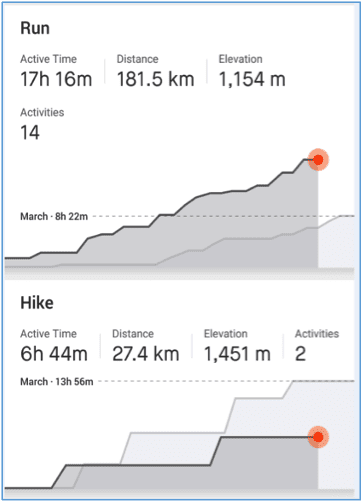Image resolution: width=362 pixels, height=501 pixels.
Task: Click Hike Elevation value 1,451 m
Action: pos(237,354)
